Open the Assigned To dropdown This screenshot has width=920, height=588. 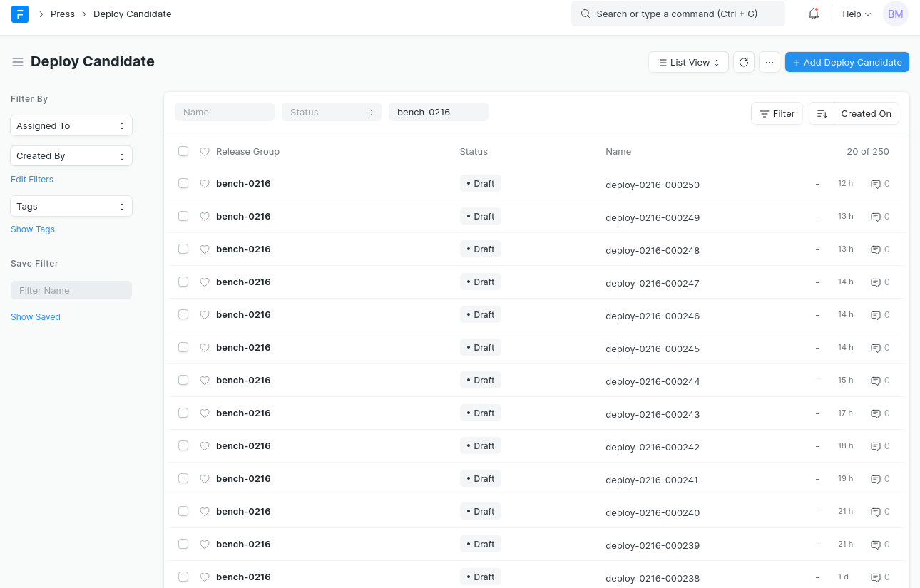(x=71, y=125)
